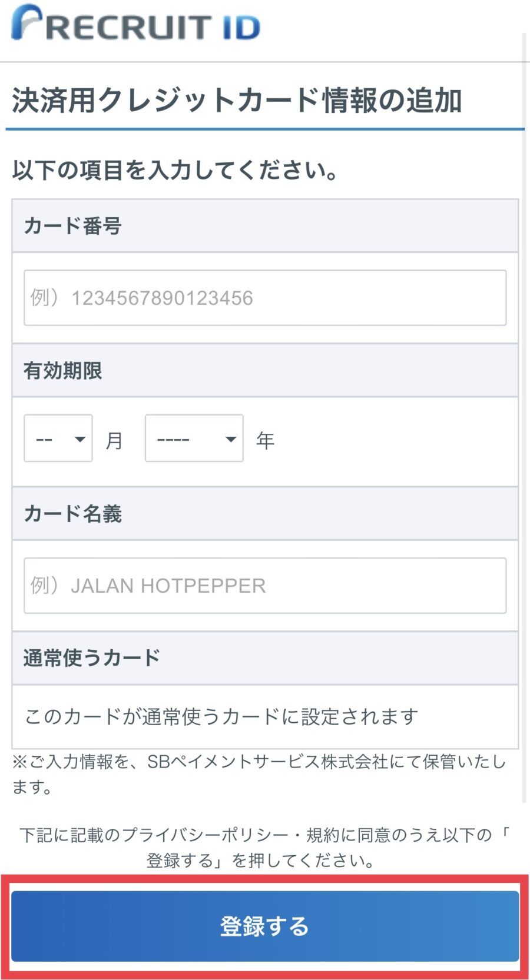Click the month dropdown arrow icon
Image resolution: width=530 pixels, height=980 pixels.
[x=80, y=439]
